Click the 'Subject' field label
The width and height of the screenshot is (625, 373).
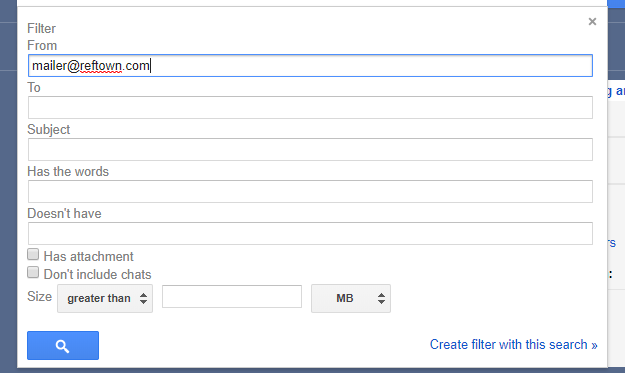49,130
